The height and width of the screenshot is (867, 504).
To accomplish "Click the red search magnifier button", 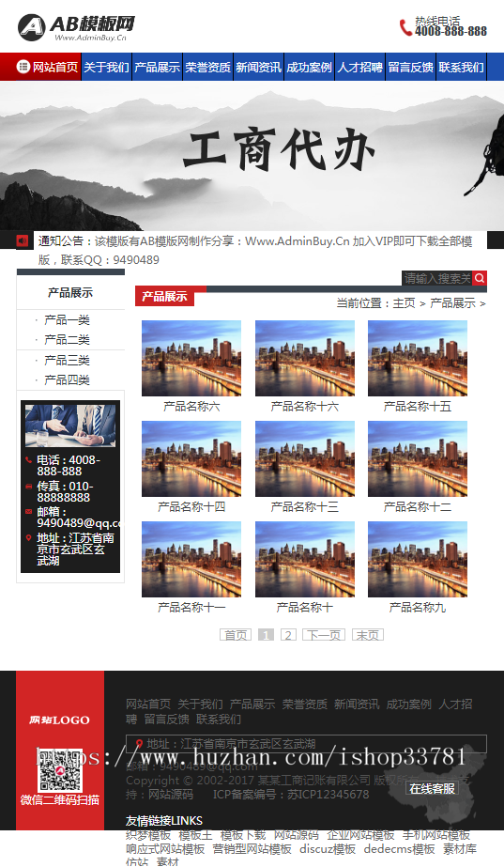I will tap(480, 278).
